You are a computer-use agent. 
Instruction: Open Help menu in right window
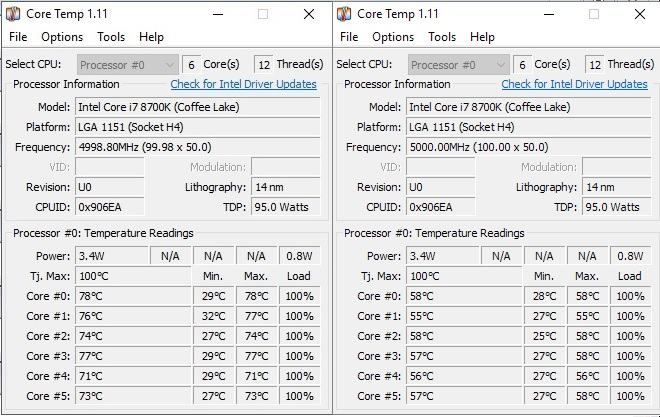(482, 37)
